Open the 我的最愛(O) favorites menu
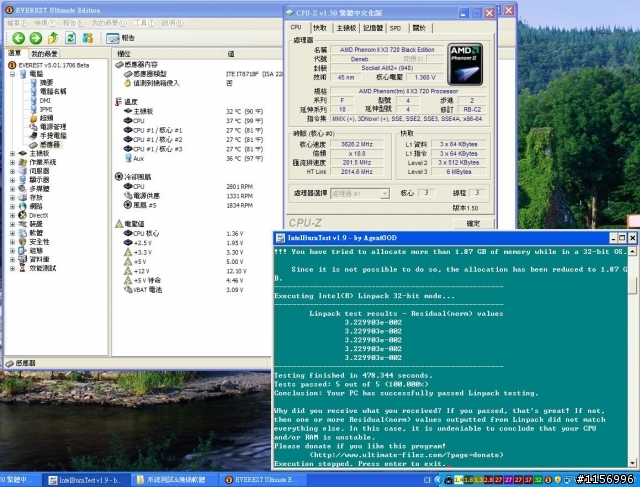This screenshot has height=487, width=640. (109, 23)
